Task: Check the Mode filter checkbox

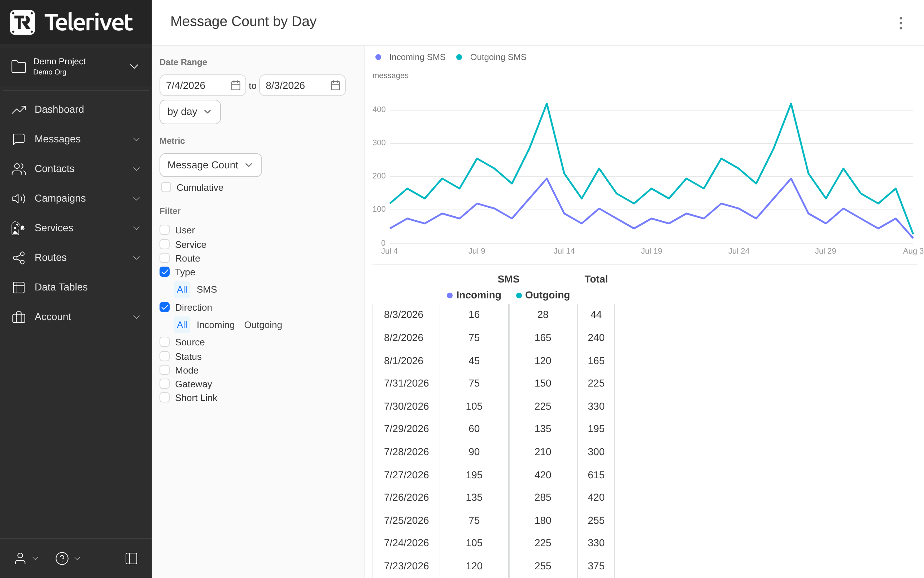Action: tap(165, 370)
